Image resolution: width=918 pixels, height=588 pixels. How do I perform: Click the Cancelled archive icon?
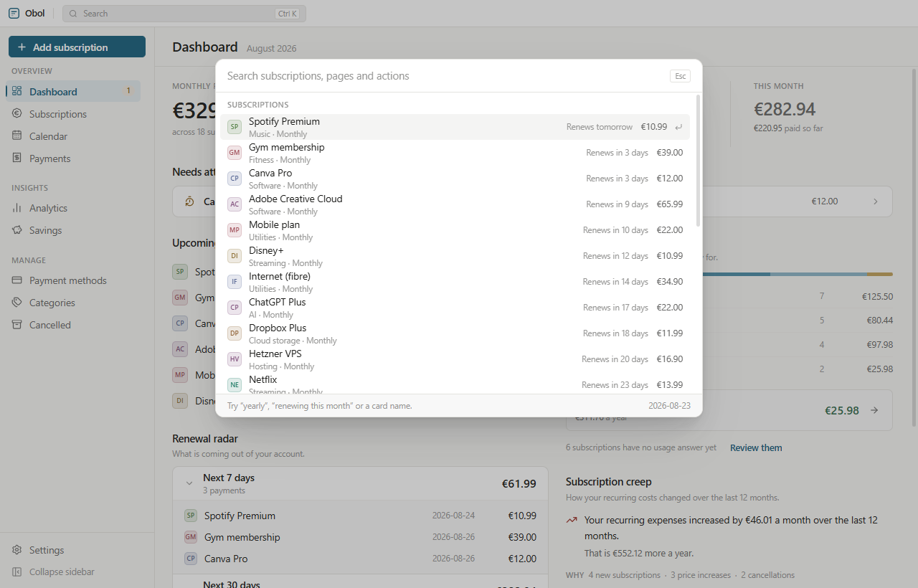[16, 324]
